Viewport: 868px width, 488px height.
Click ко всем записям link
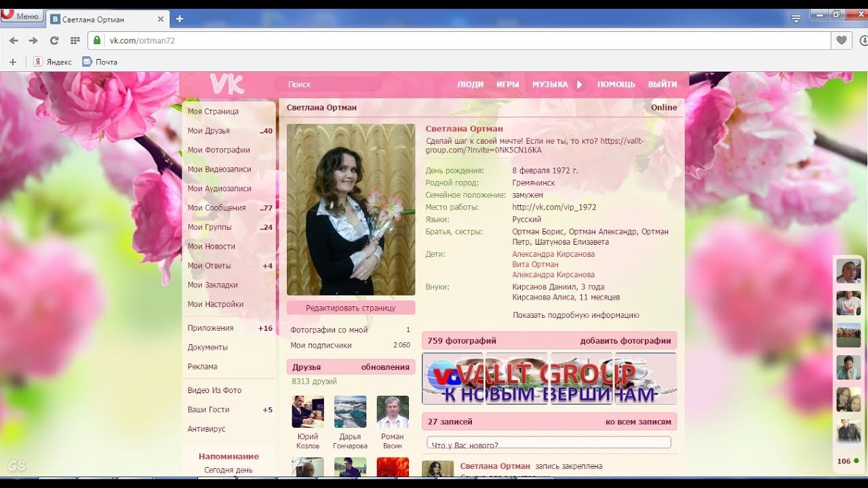coord(638,422)
